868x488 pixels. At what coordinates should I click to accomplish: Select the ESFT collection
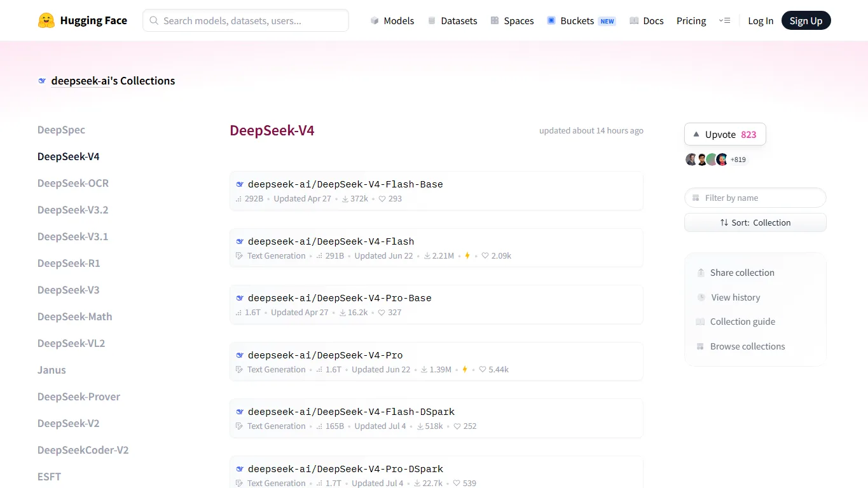pyautogui.click(x=49, y=477)
